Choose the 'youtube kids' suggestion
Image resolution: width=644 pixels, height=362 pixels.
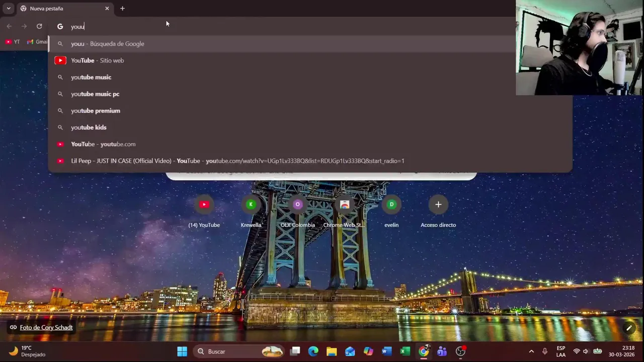tap(310, 127)
